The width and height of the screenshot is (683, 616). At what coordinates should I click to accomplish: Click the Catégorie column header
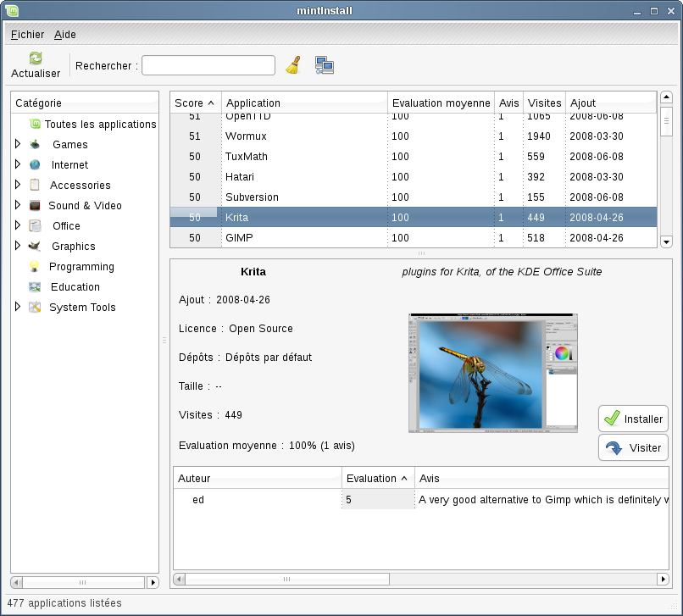point(85,103)
